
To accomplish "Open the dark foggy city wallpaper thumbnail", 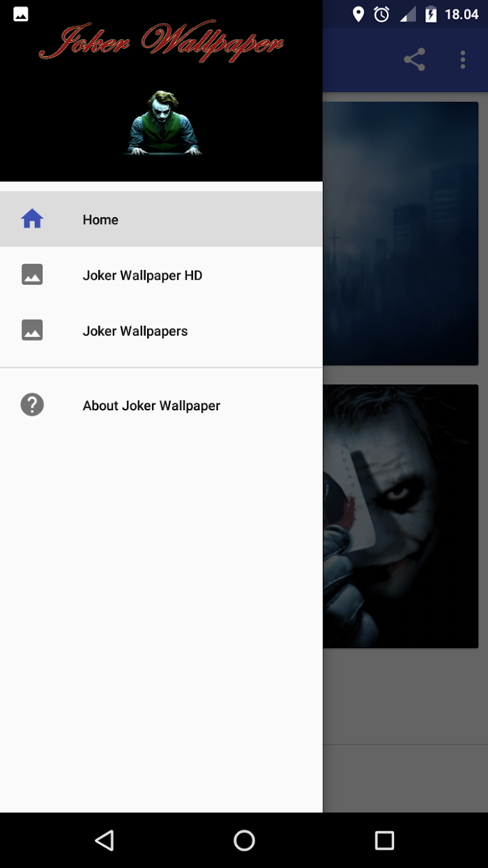I will tap(400, 233).
